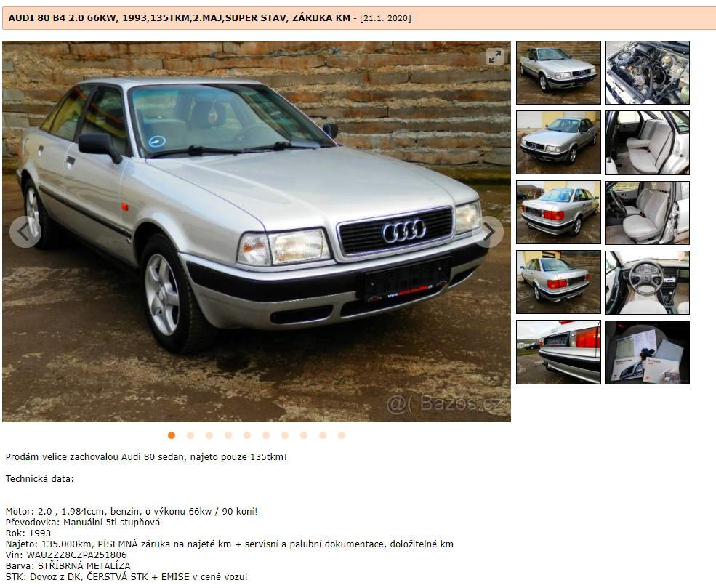Viewport: 716px width, 588px height.
Task: Select the third carousel dot
Action: point(209,435)
